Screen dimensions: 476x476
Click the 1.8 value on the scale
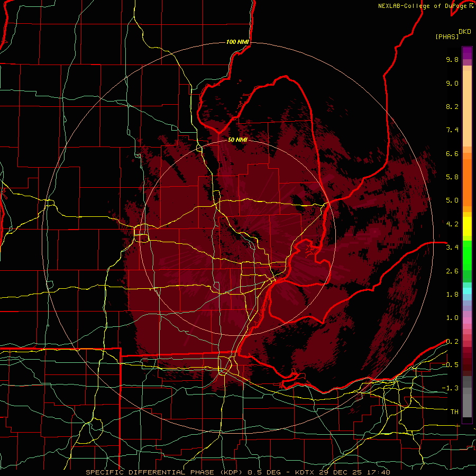pos(452,295)
